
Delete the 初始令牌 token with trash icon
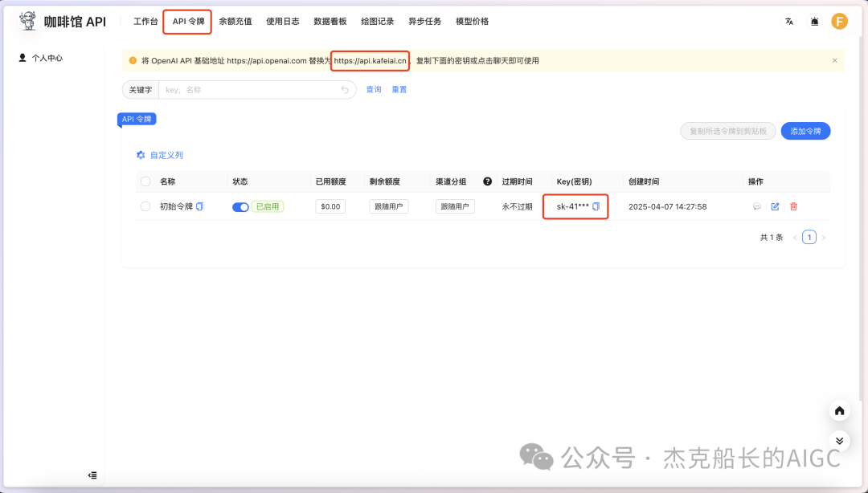(x=793, y=206)
